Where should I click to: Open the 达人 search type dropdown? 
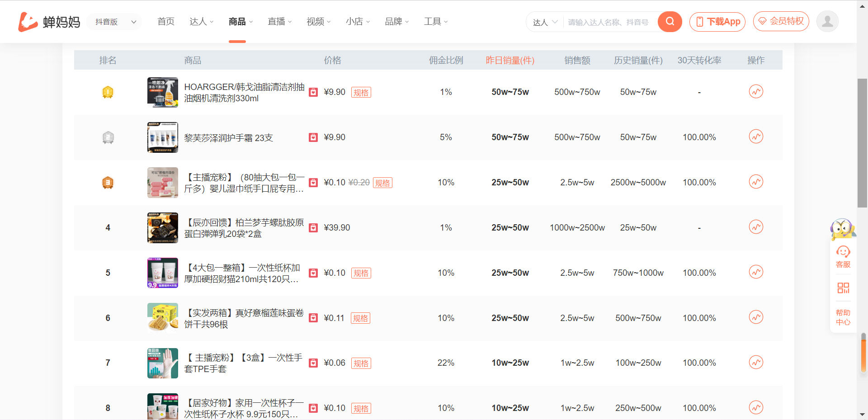coord(545,22)
